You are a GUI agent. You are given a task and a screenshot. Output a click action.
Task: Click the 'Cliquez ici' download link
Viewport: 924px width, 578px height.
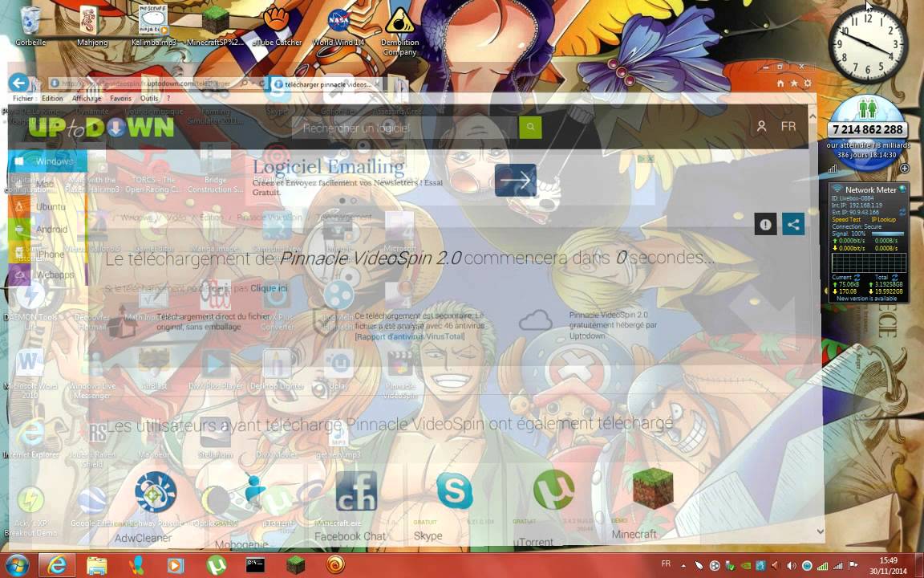pos(269,288)
